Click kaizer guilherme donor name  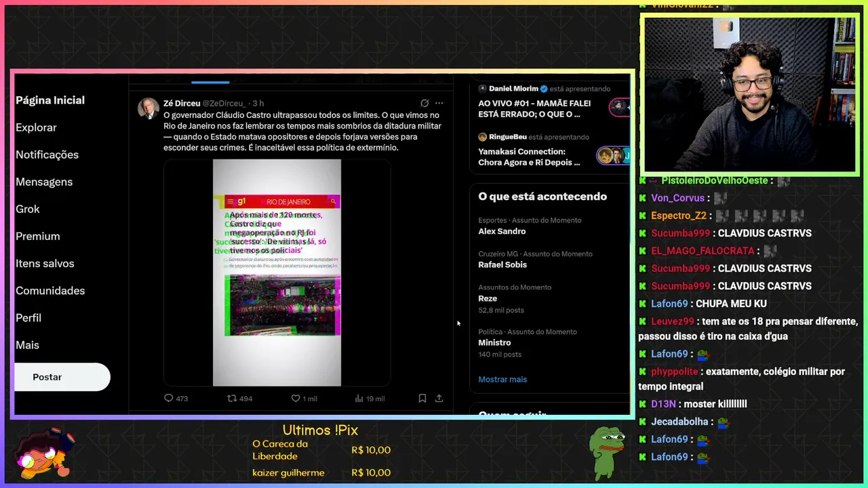pos(288,473)
